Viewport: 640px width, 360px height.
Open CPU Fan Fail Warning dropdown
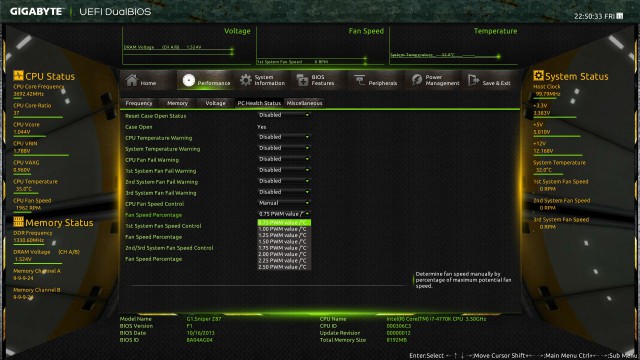pyautogui.click(x=284, y=159)
